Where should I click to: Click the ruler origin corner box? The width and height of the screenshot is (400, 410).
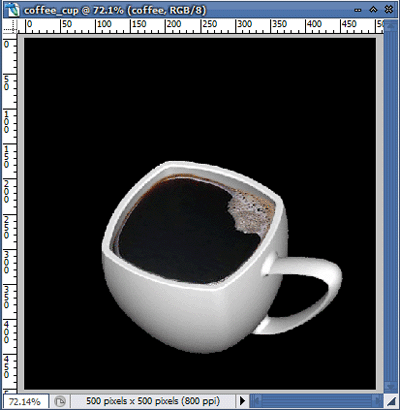point(10,26)
